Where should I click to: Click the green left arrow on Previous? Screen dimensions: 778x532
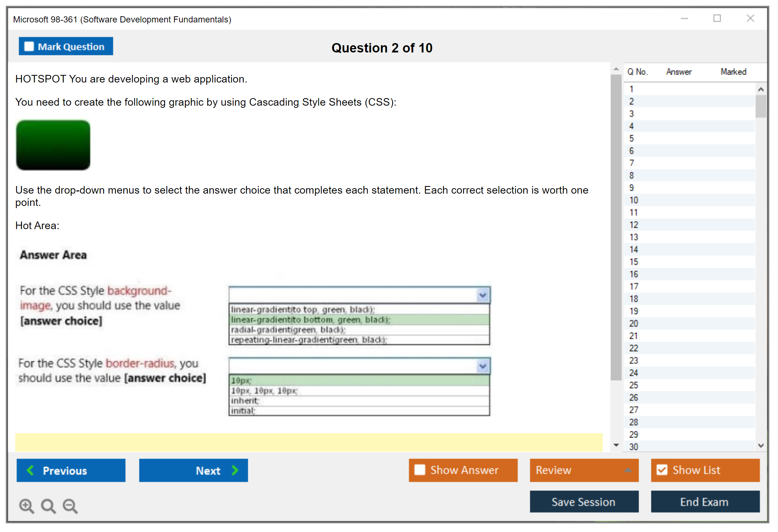pyautogui.click(x=30, y=470)
